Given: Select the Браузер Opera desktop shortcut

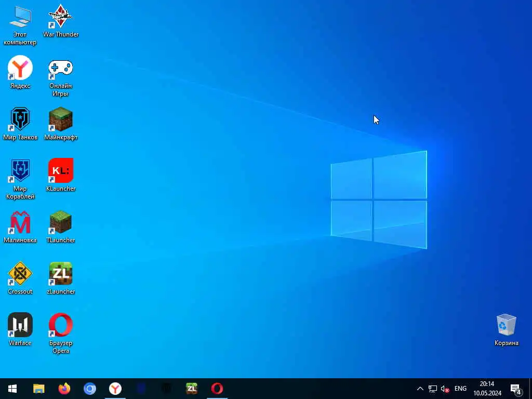Looking at the screenshot, I should 61,334.
